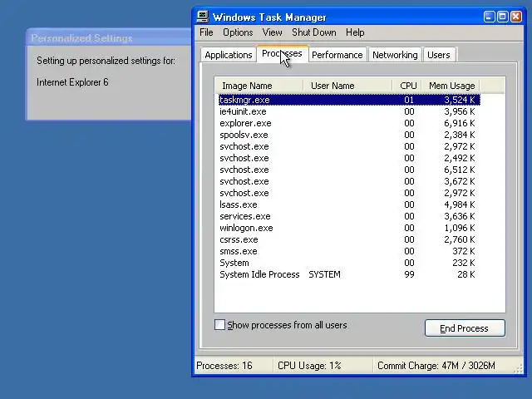
Task: Click Processes: 16 in status bar
Action: [224, 366]
